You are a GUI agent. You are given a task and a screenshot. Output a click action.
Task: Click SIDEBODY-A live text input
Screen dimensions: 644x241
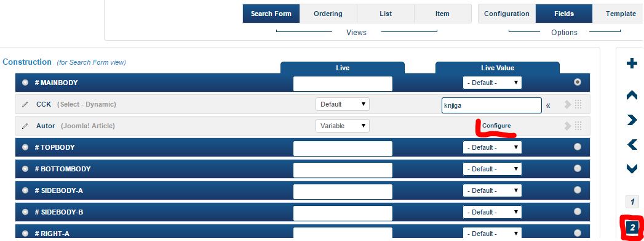pos(343,191)
